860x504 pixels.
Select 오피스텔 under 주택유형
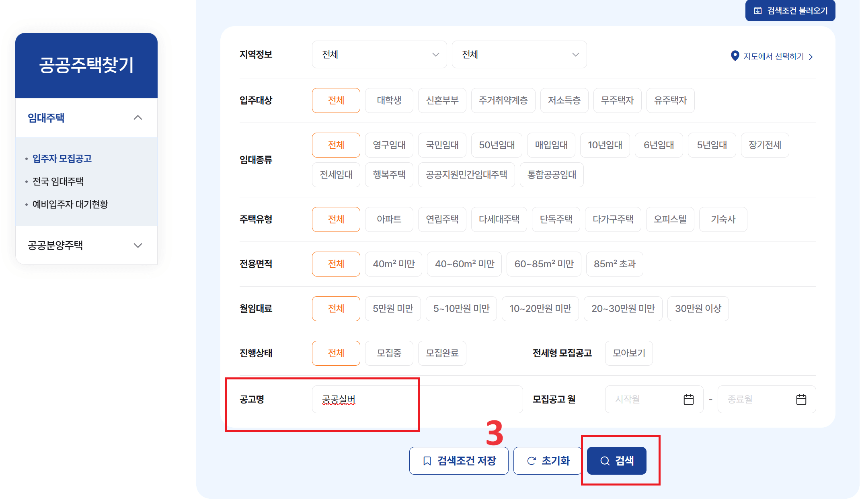tap(670, 219)
